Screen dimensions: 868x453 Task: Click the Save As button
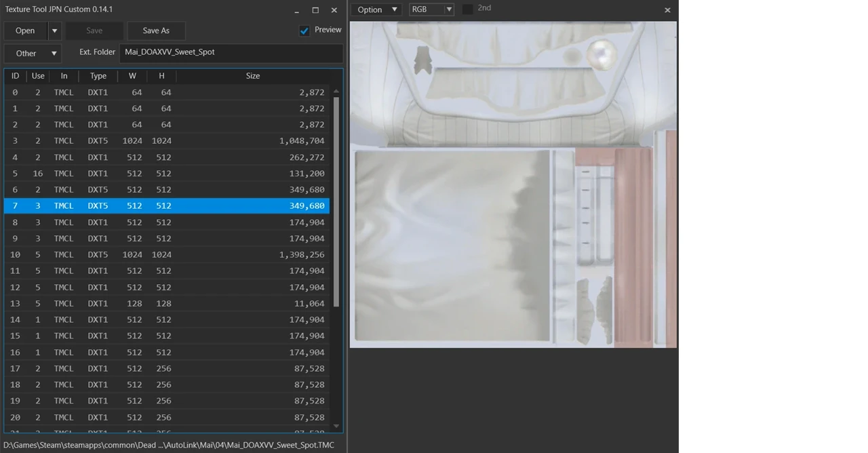pos(156,31)
